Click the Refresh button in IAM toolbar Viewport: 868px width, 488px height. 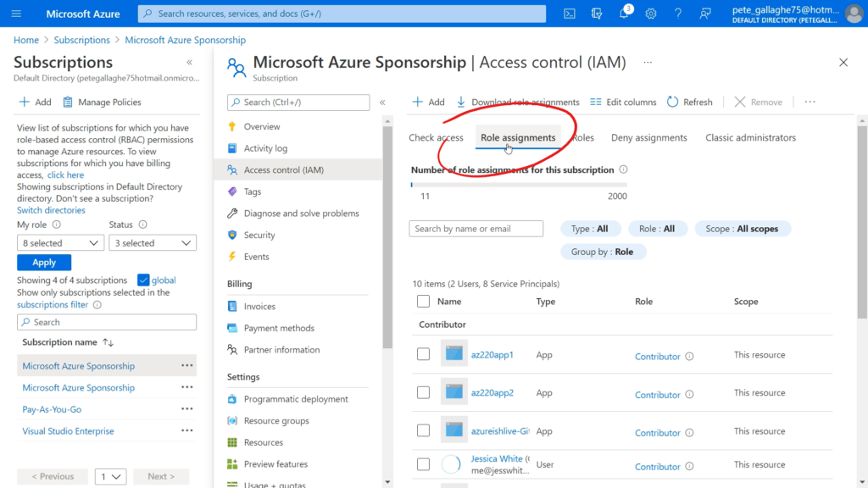click(x=690, y=102)
